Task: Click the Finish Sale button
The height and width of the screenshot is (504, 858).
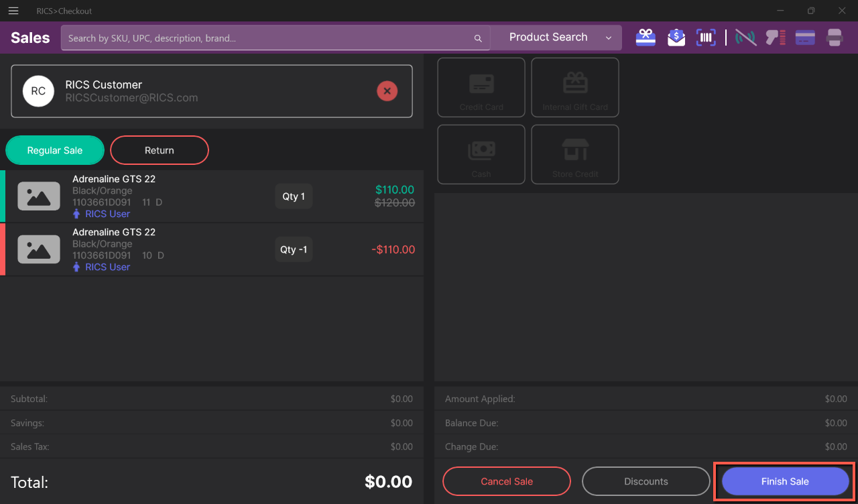Action: pos(785,481)
